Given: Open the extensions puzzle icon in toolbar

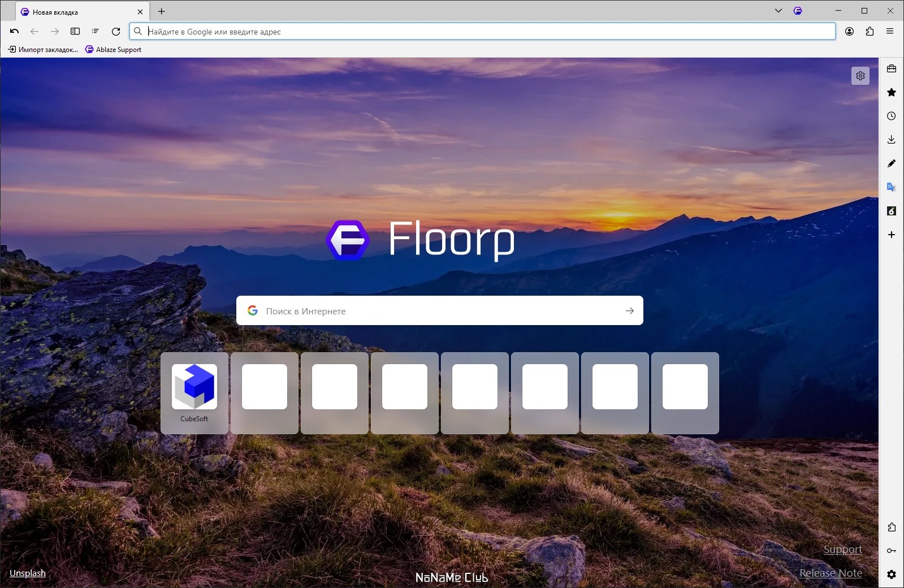Looking at the screenshot, I should 870,32.
